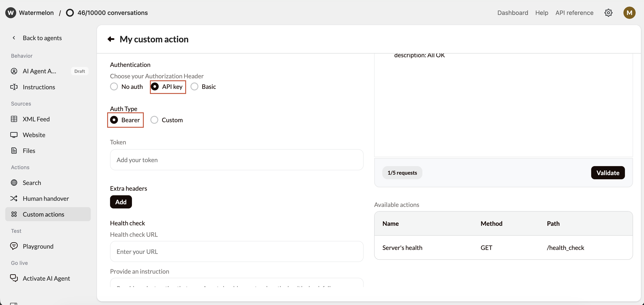This screenshot has width=644, height=305.
Task: Select the Custom actions icon
Action: click(14, 214)
